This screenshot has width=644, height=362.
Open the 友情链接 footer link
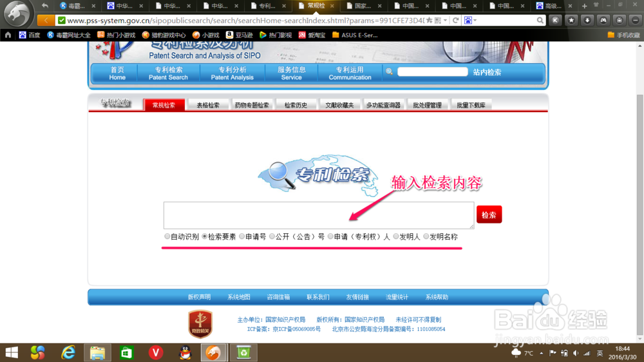(x=357, y=297)
